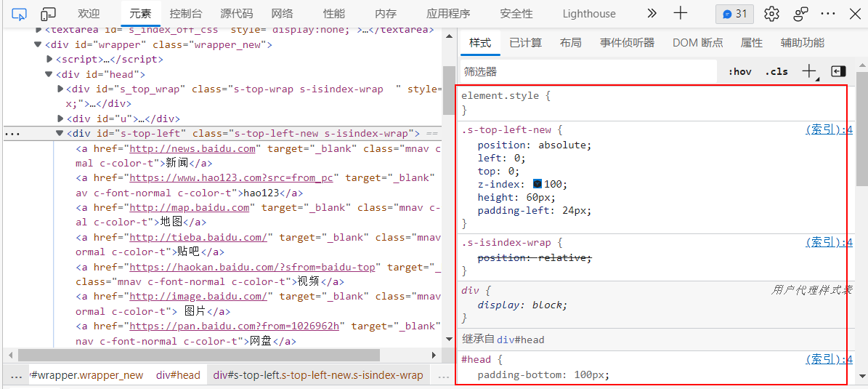Open customize DevTools ellipsis menu
868x389 pixels.
click(828, 14)
